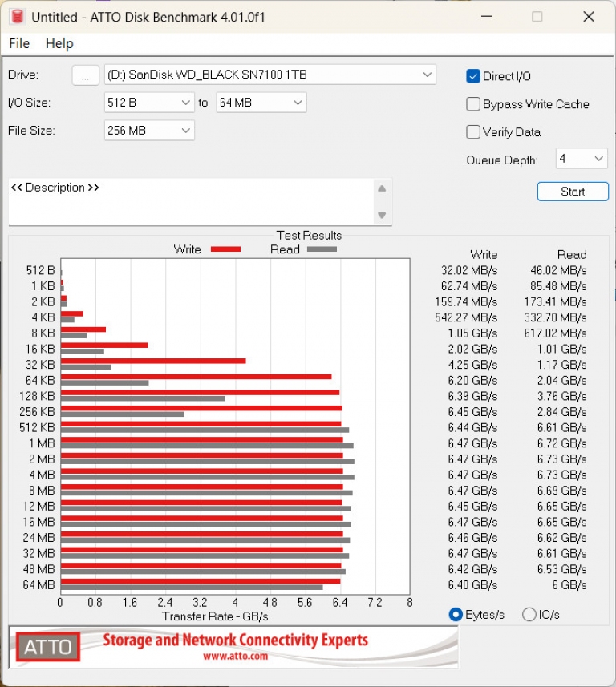The image size is (616, 687).
Task: Click the Read column header
Action: tap(572, 255)
